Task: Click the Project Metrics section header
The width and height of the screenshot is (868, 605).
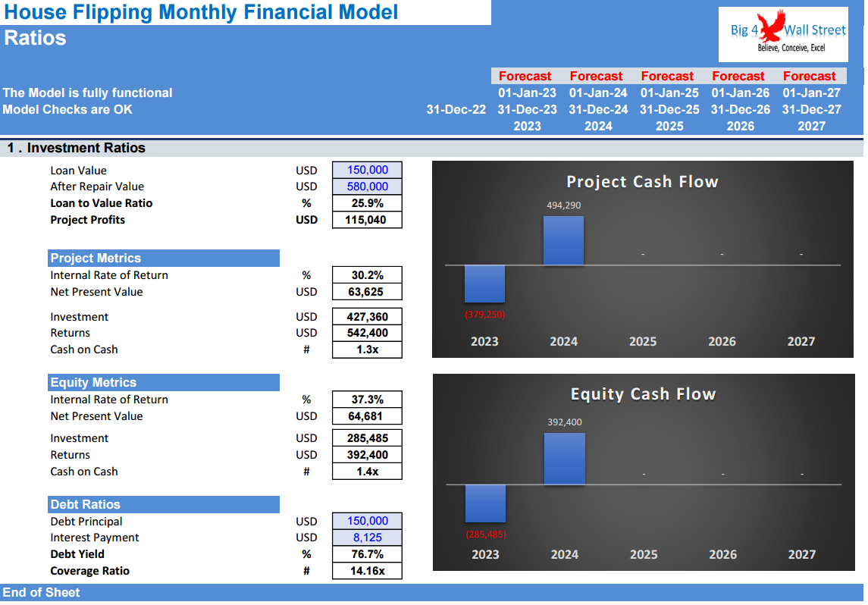Action: [163, 258]
